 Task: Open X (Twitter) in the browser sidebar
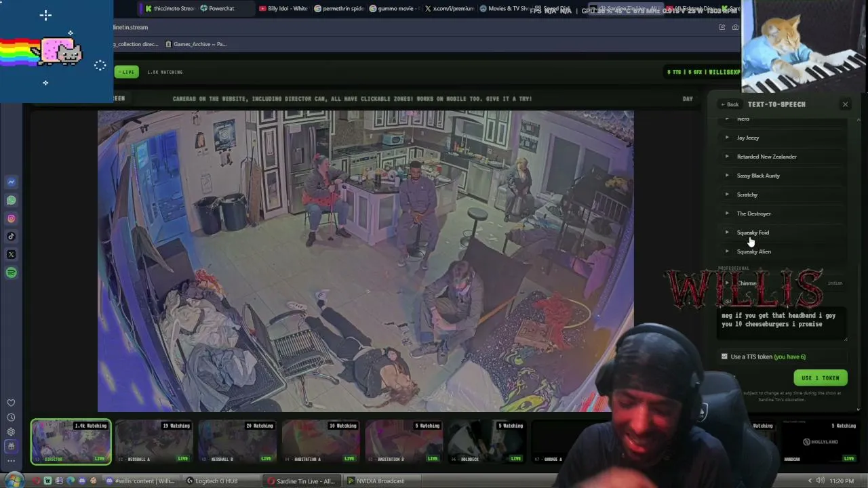pos(11,255)
